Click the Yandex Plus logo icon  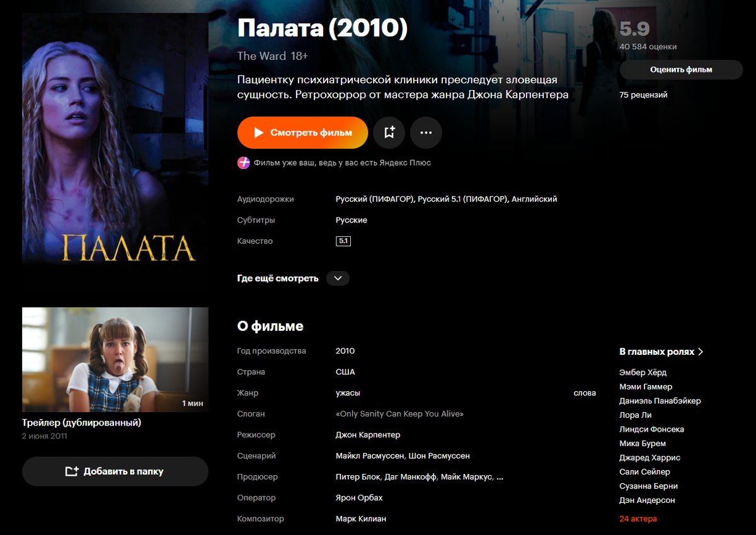point(244,163)
